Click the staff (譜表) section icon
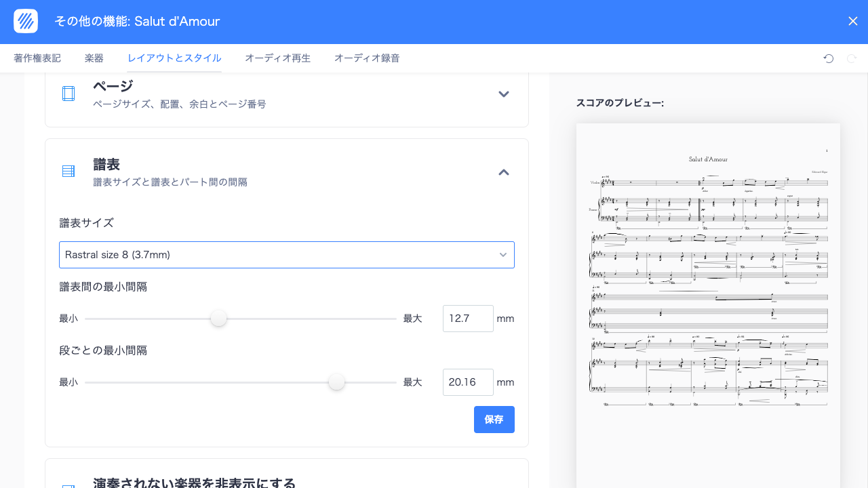 coord(68,171)
